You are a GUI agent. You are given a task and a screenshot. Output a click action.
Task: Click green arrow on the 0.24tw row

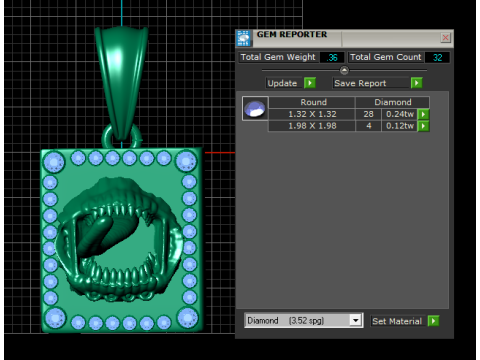click(423, 114)
